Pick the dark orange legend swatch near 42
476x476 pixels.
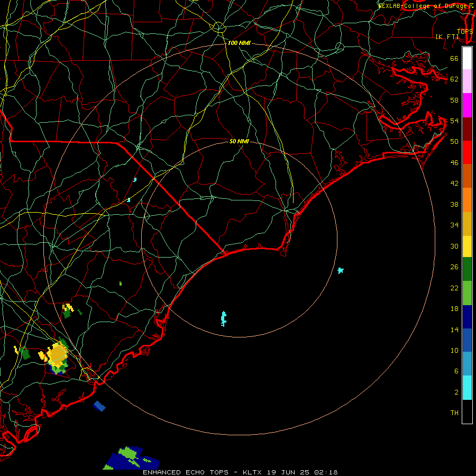click(467, 176)
